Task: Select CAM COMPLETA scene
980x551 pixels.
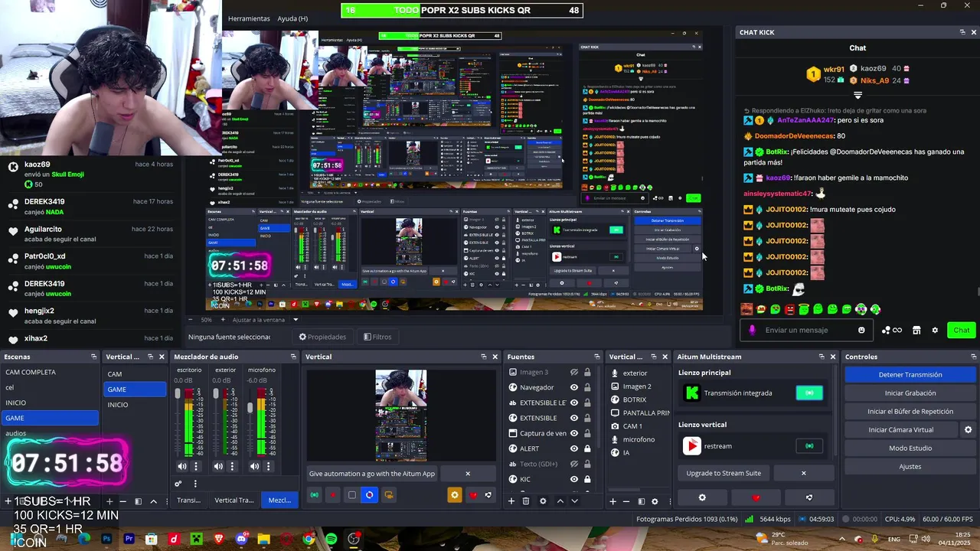Action: pyautogui.click(x=50, y=372)
